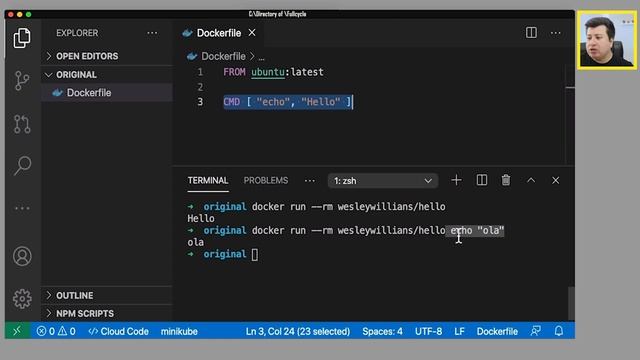Split the editor to the right
Viewport: 640px width, 360px height.
[531, 33]
